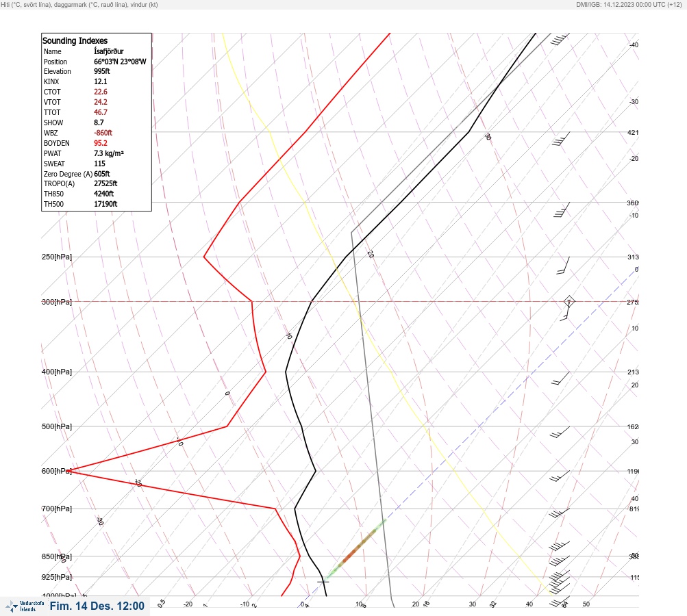
Task: Click the VTOT value '24.2'
Action: [x=100, y=101]
